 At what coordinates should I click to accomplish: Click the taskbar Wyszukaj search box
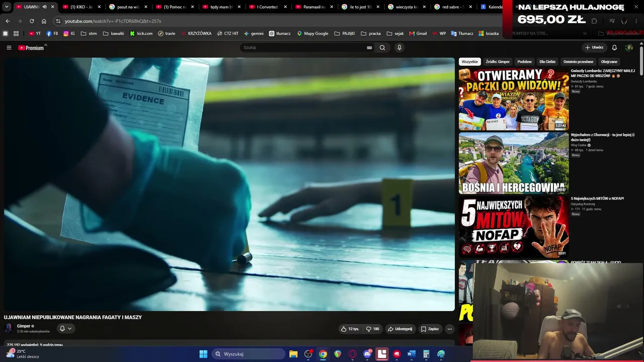[x=249, y=354]
